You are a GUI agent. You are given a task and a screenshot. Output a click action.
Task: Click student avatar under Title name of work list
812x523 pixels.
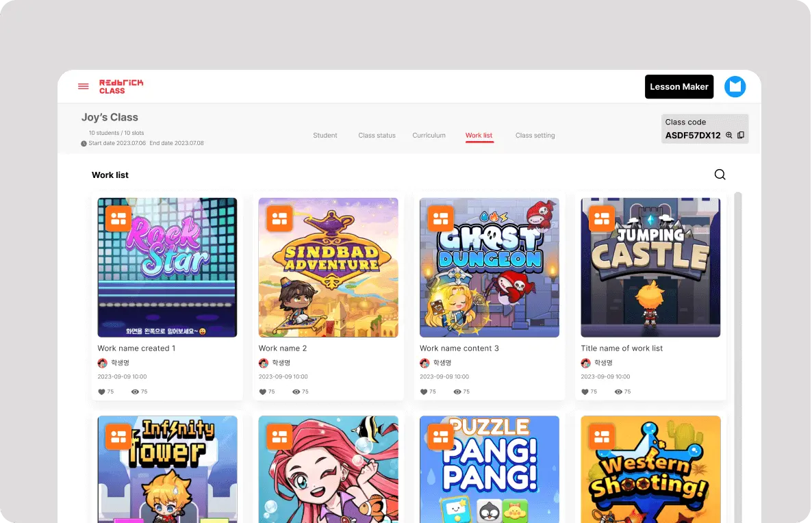[585, 363]
